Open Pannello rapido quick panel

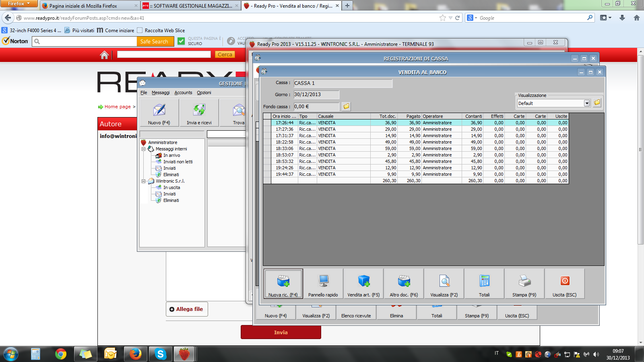323,284
